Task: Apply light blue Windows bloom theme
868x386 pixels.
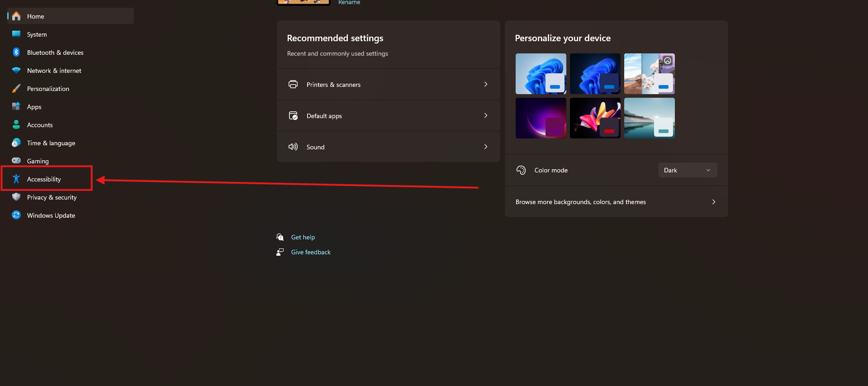Action: (541, 74)
